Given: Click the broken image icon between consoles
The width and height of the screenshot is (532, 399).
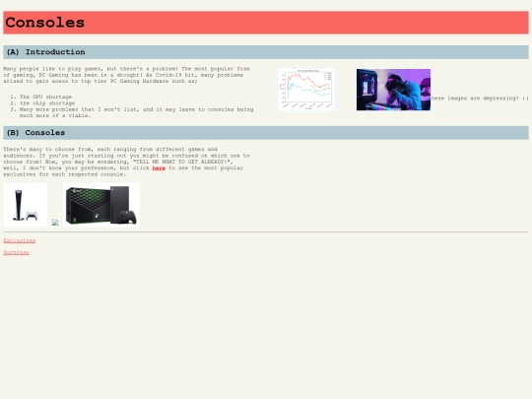Looking at the screenshot, I should [x=55, y=223].
